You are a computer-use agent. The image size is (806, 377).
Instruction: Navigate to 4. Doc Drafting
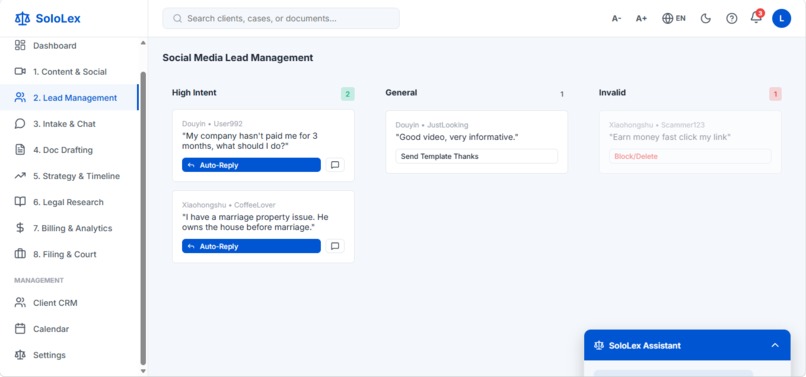click(x=69, y=150)
